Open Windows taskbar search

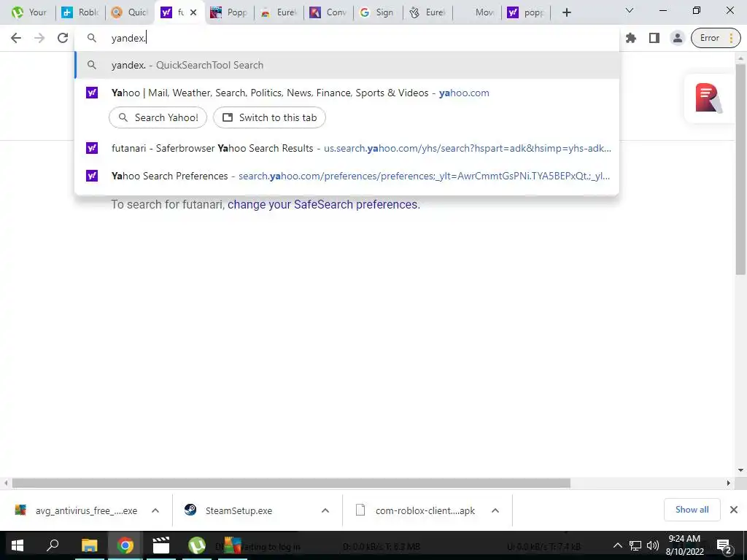(x=53, y=545)
